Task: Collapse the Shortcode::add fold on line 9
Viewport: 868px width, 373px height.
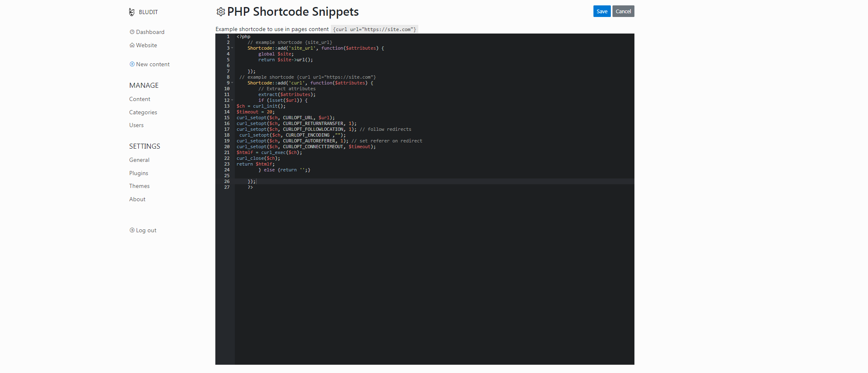Action: point(232,83)
